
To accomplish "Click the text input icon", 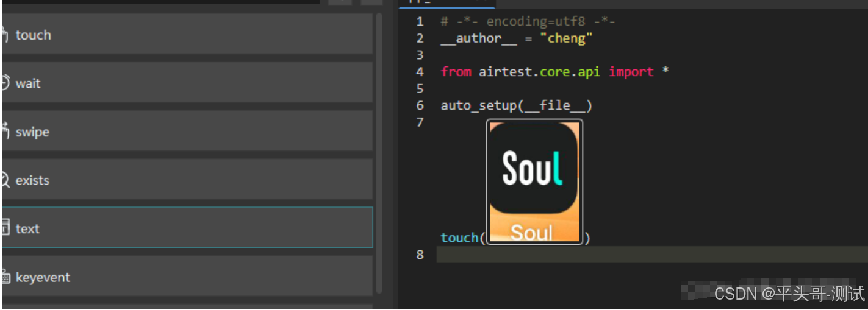I will 5,228.
